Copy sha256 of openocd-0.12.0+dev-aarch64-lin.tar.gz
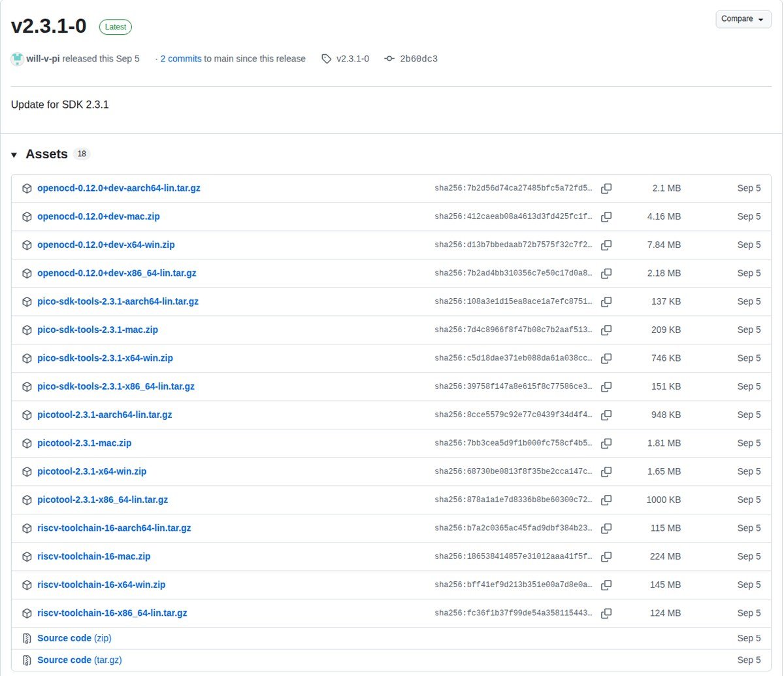 (x=606, y=188)
